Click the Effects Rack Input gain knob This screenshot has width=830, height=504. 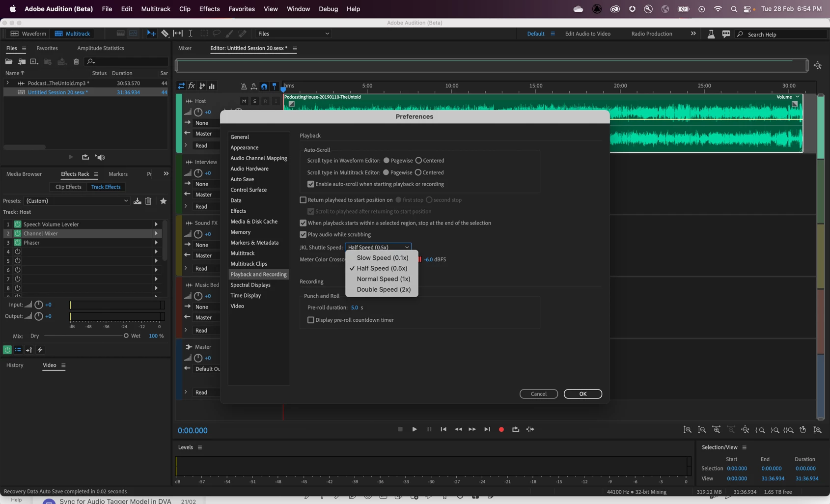[39, 305]
